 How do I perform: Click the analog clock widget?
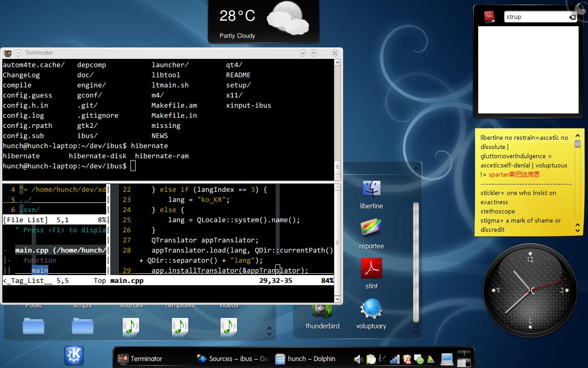[x=529, y=290]
